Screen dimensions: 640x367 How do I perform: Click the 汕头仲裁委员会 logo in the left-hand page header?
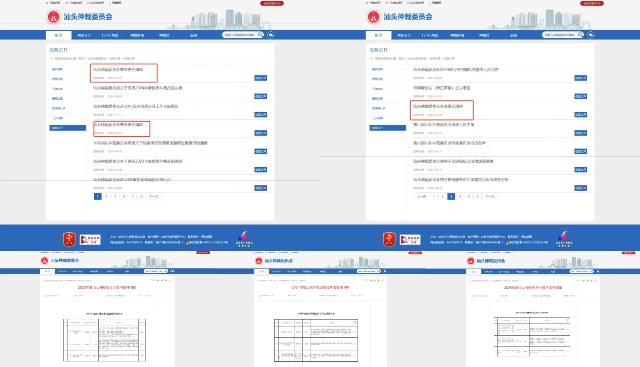coord(79,17)
